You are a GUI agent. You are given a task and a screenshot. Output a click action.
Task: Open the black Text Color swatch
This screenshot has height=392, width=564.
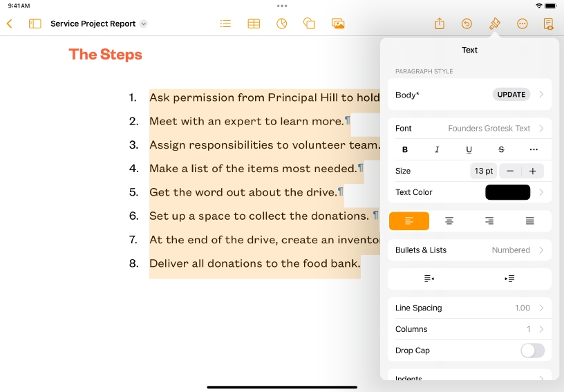point(507,192)
